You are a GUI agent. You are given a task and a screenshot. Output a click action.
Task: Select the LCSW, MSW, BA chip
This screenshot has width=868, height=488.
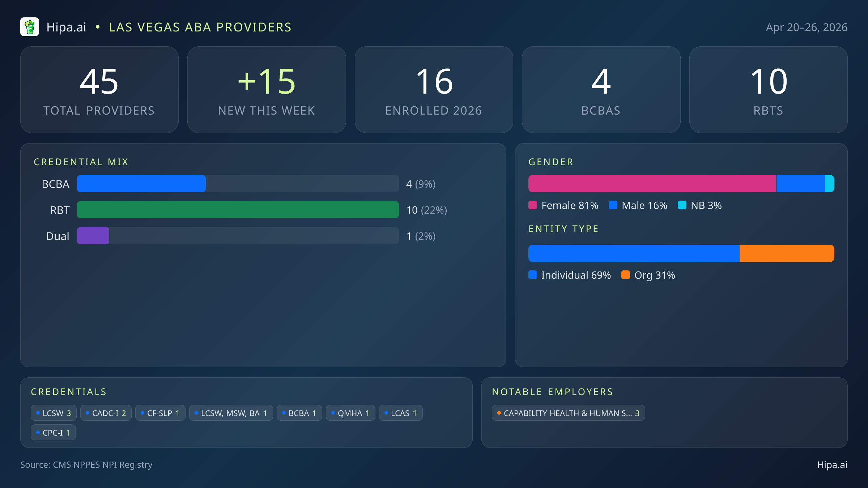tap(231, 413)
